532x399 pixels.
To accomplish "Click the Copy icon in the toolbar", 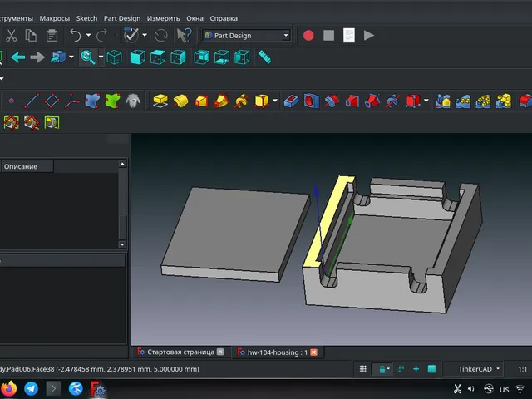I will coord(31,35).
